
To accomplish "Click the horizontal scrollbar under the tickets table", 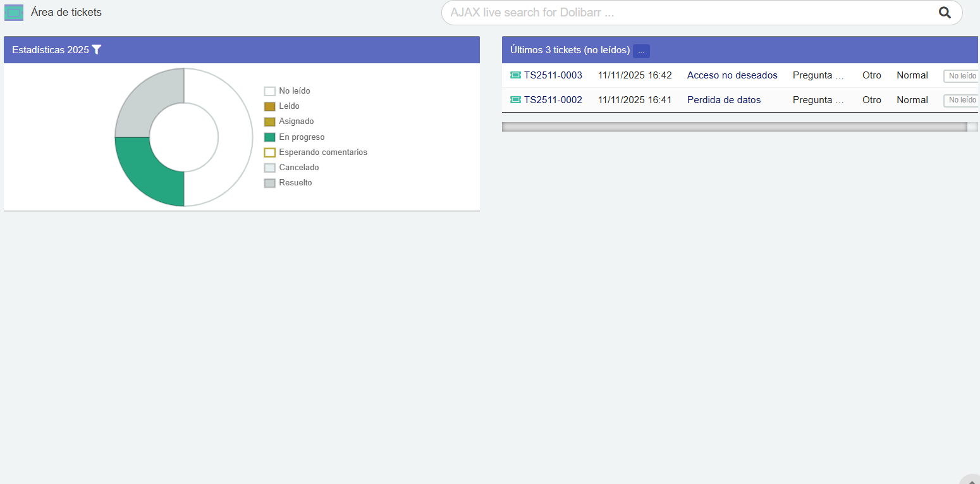I will click(733, 127).
